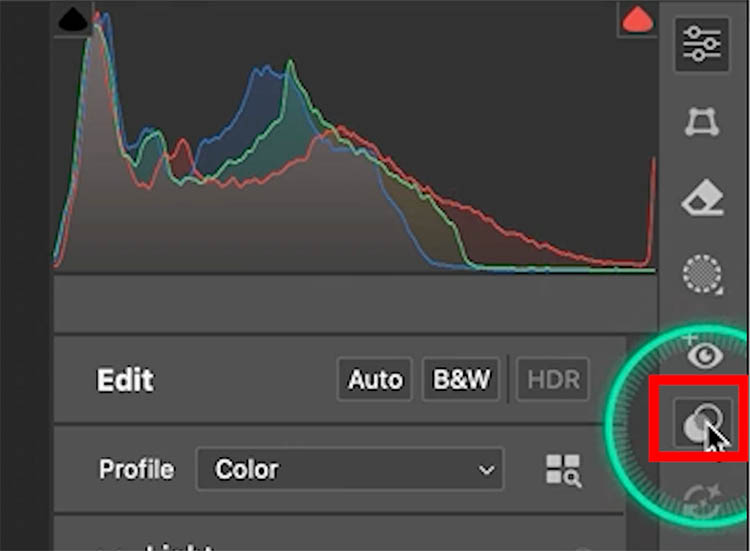
Task: Collapse the Edit panel header
Action: point(125,381)
